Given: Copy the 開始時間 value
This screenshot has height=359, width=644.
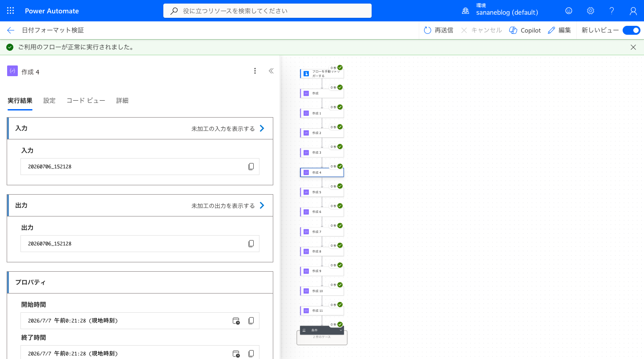Looking at the screenshot, I should [251, 321].
